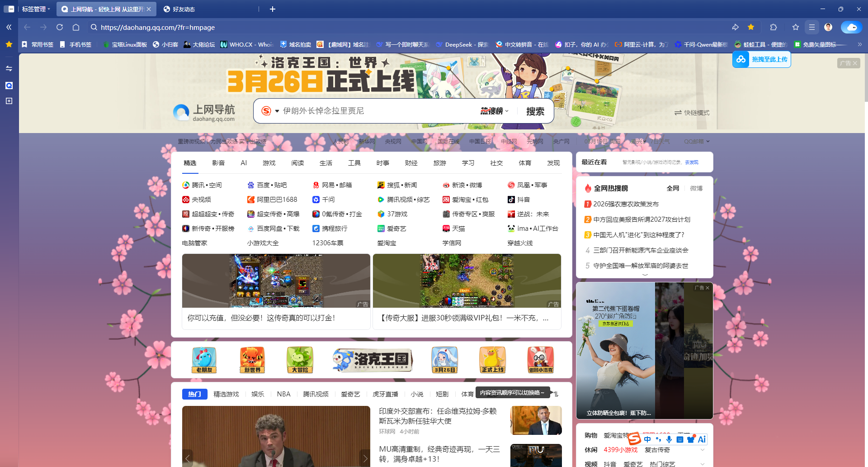Open the Sogou input skin wardrobe icon
868x467 pixels.
(x=690, y=439)
